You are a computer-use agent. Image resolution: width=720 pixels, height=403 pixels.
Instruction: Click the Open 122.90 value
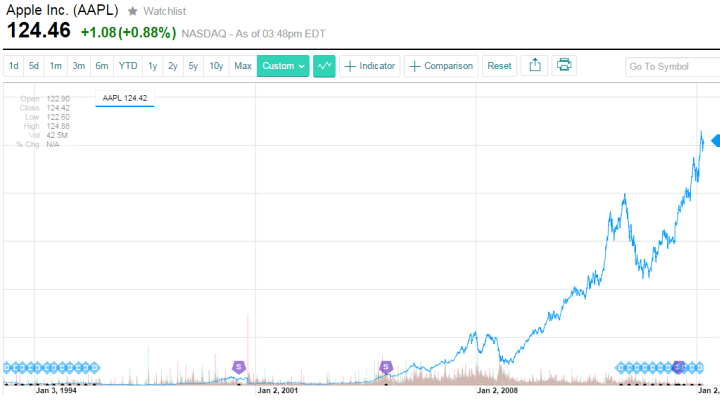[58, 99]
